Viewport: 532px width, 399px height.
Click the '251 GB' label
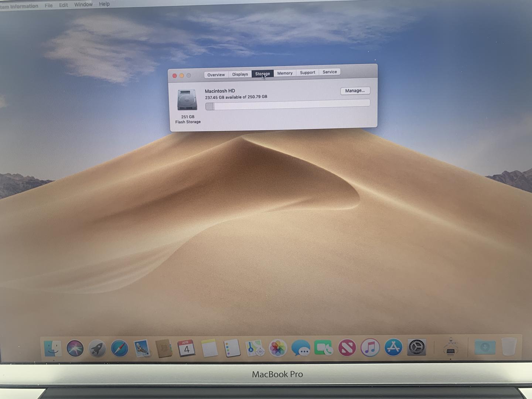tap(188, 117)
